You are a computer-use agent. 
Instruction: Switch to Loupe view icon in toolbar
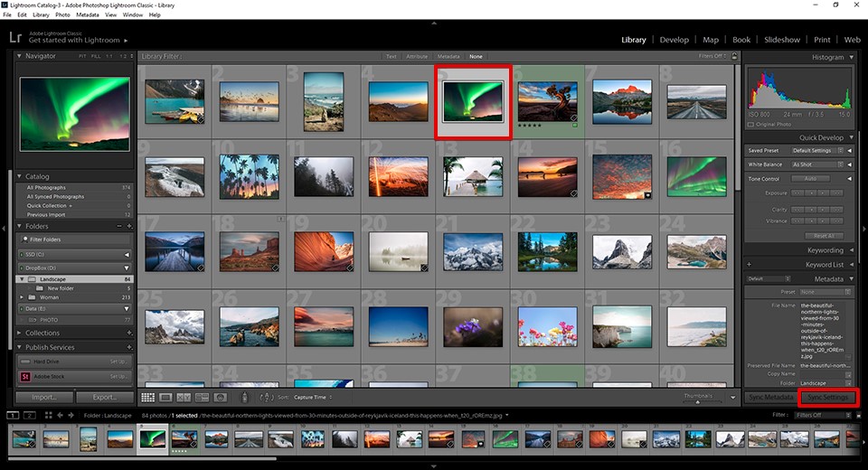(x=165, y=398)
